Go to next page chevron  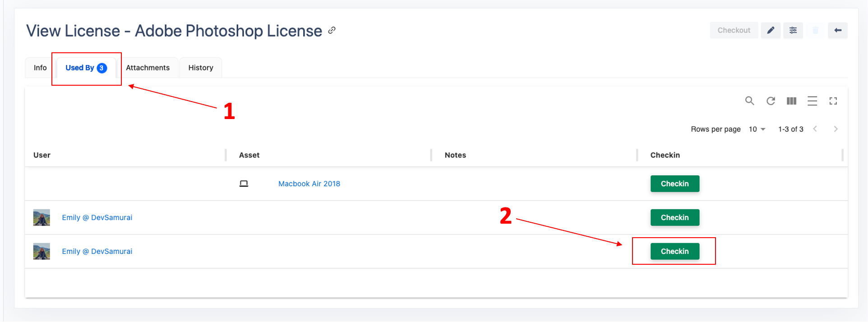coord(836,129)
